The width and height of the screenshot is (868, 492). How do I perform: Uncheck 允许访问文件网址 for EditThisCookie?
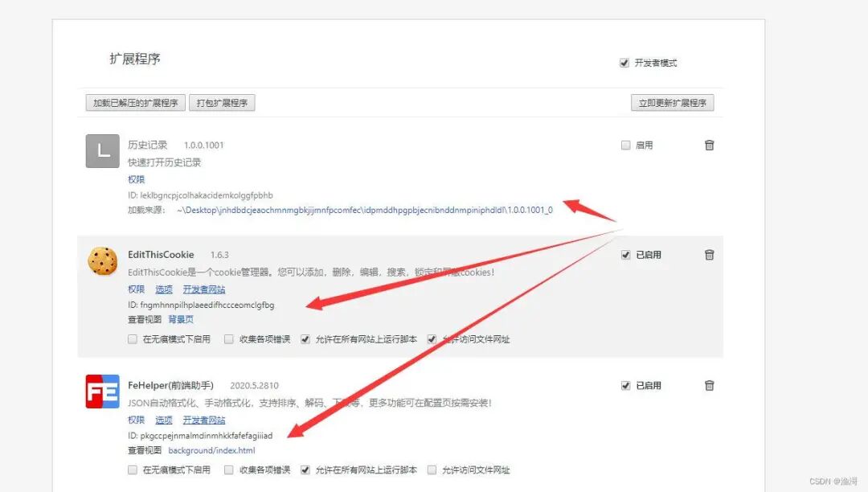[x=432, y=339]
